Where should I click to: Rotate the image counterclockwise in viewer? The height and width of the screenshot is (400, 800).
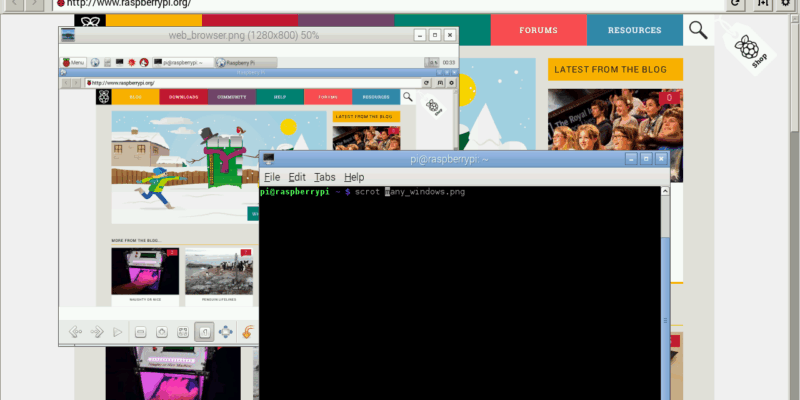(248, 331)
